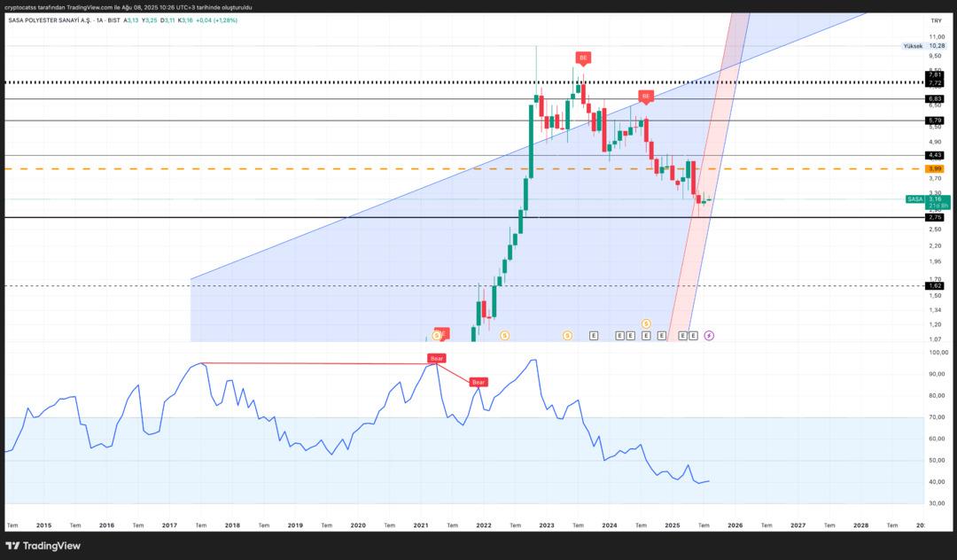Click the TRY currency label
The height and width of the screenshot is (560, 957).
pos(937,20)
